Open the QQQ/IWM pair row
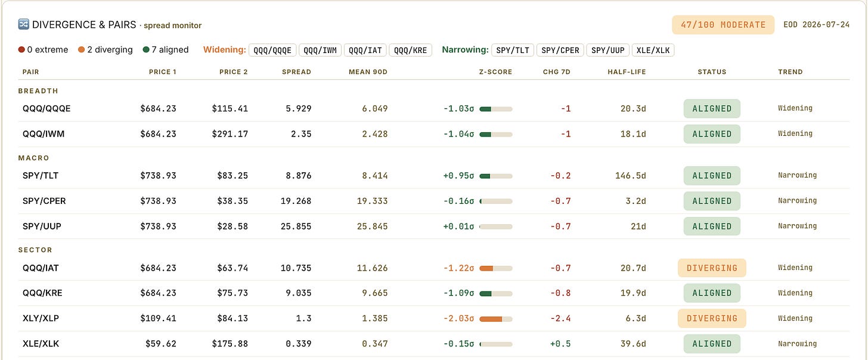 (x=434, y=134)
